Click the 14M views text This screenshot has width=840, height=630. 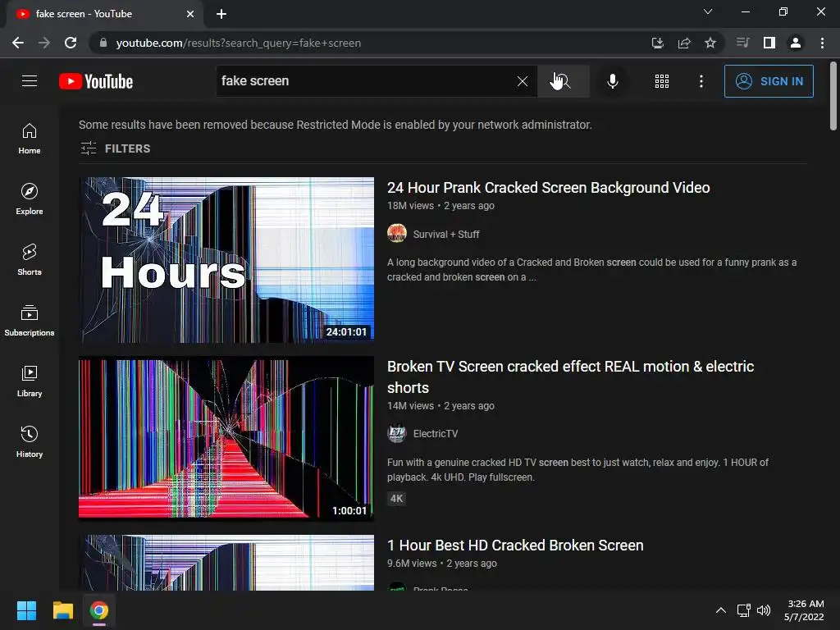[410, 406]
